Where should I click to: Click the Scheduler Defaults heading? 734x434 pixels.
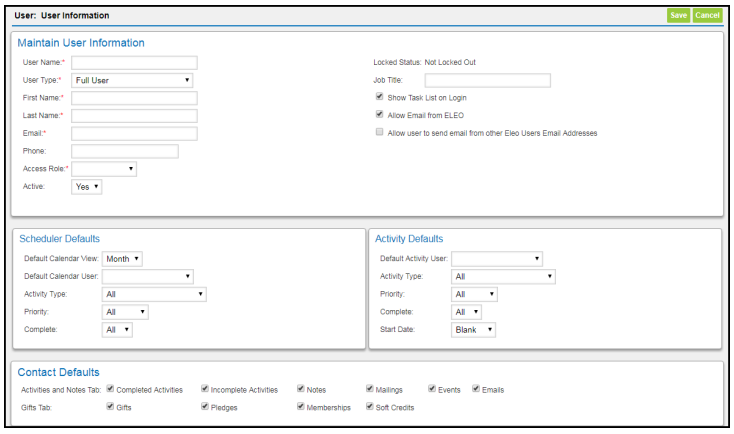pos(59,239)
